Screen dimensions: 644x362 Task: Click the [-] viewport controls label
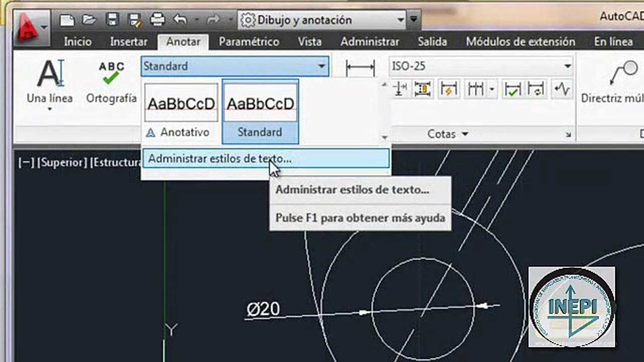(26, 163)
